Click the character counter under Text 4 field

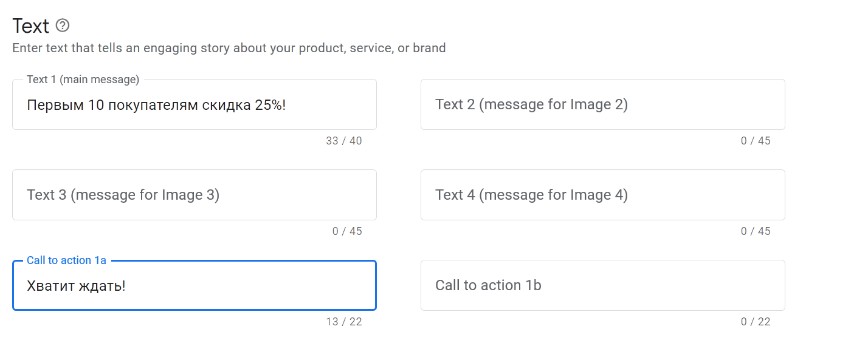click(x=755, y=231)
